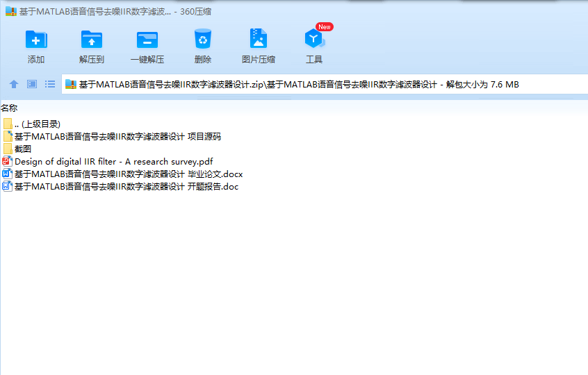
Task: Click the archive icon in the address bar
Action: tap(71, 84)
